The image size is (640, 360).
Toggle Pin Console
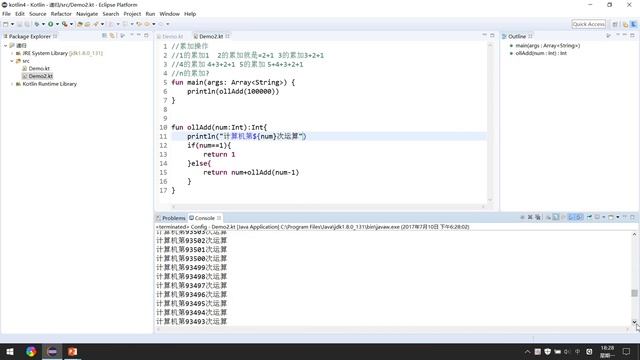click(x=589, y=217)
